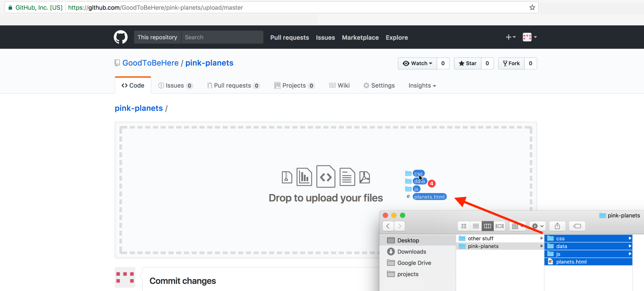The image size is (644, 291).
Task: Switch to the Settings tab
Action: click(379, 85)
